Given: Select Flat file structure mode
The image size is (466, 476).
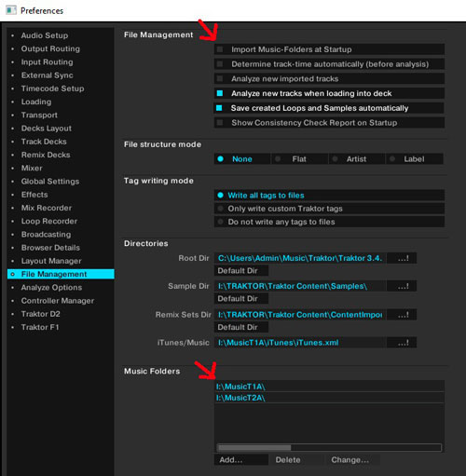Looking at the screenshot, I should pos(299,159).
